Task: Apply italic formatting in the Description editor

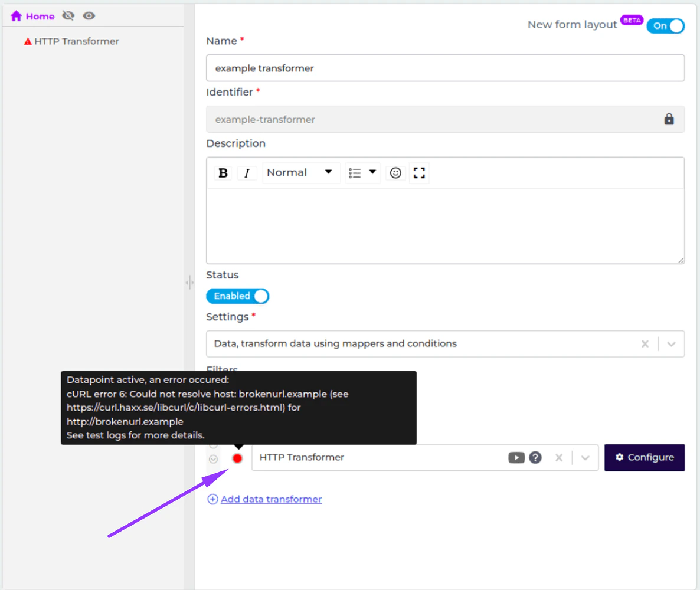Action: click(247, 173)
